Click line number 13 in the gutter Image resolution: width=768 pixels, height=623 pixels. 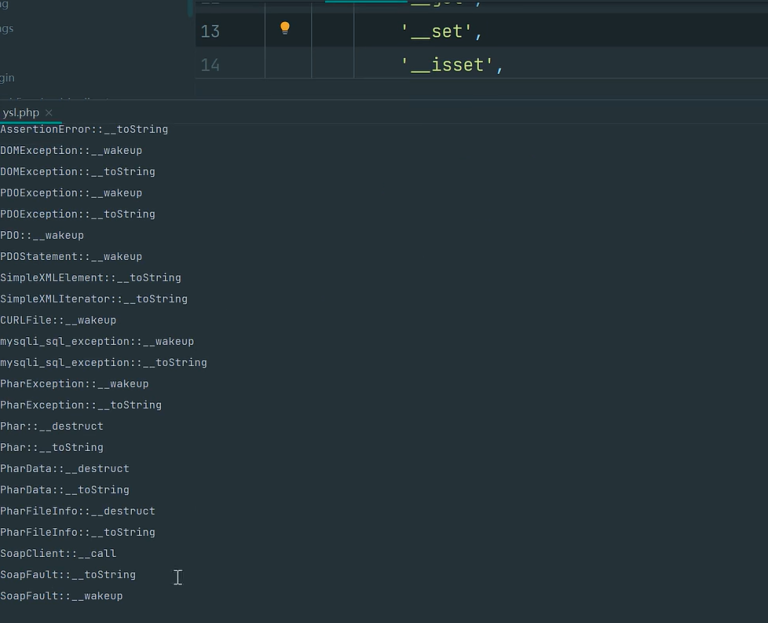[x=210, y=31]
